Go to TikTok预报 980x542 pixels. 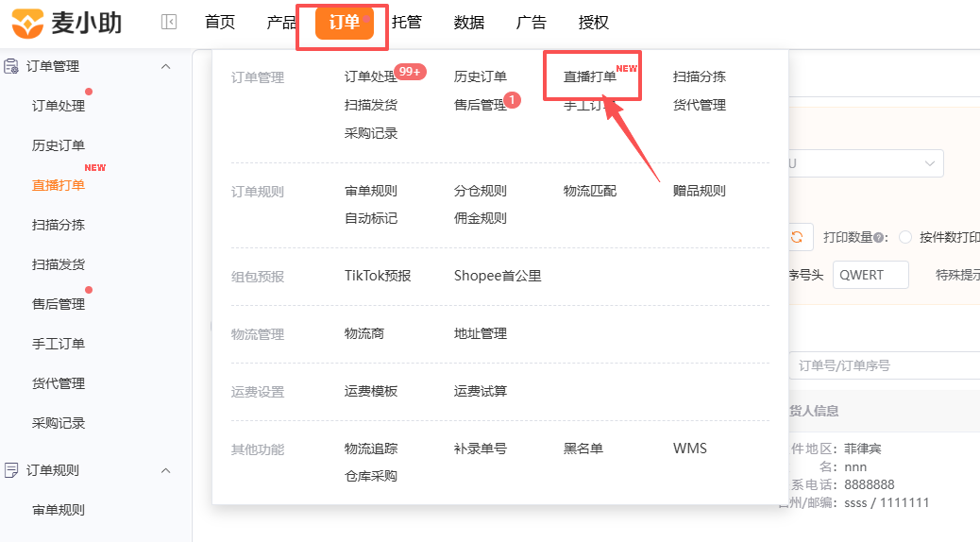[378, 276]
